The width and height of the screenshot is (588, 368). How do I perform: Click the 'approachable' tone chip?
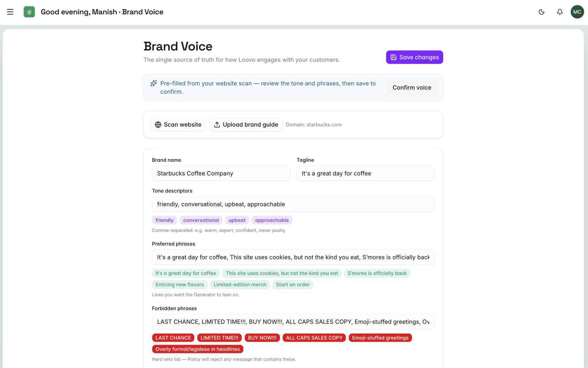[x=272, y=220]
